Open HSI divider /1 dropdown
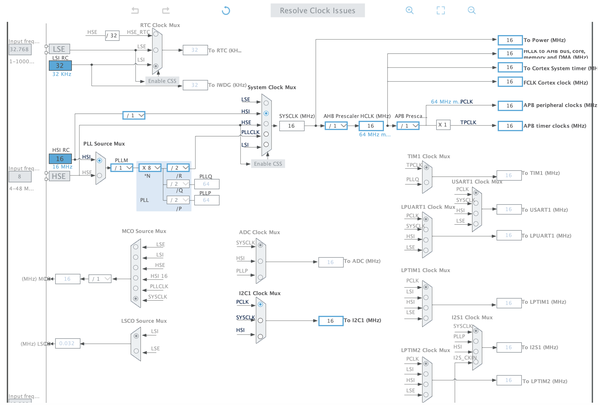 [x=134, y=115]
